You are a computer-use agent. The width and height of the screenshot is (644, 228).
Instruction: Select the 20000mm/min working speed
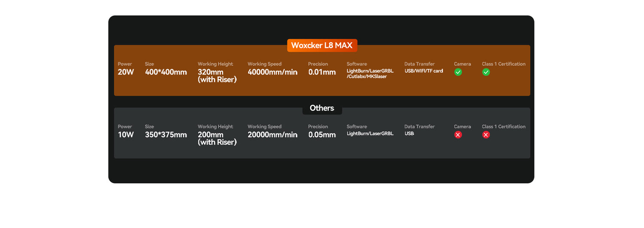[x=272, y=135]
